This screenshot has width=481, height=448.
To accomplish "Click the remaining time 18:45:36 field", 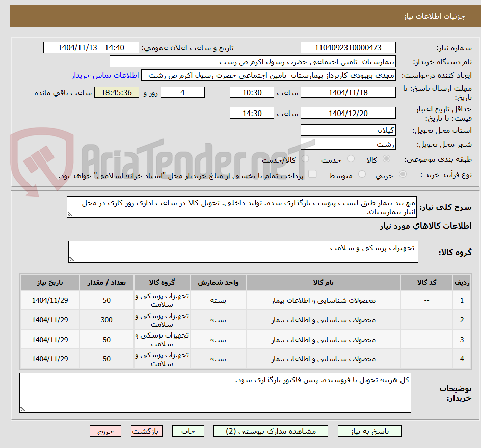I will pos(117,92).
